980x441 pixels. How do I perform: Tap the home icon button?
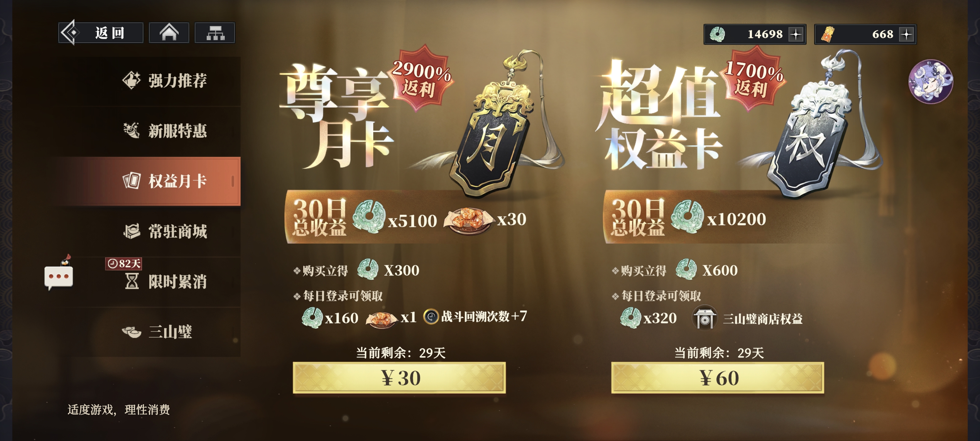(169, 33)
